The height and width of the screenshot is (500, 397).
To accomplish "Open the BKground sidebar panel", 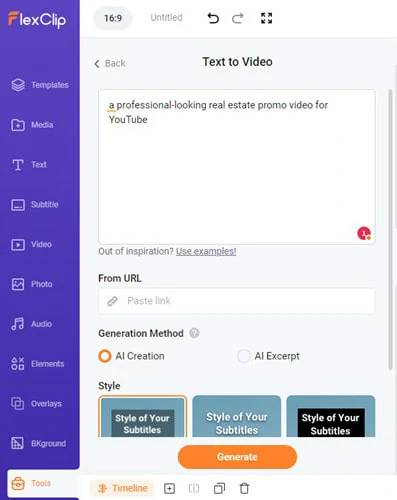I will pyautogui.click(x=38, y=443).
